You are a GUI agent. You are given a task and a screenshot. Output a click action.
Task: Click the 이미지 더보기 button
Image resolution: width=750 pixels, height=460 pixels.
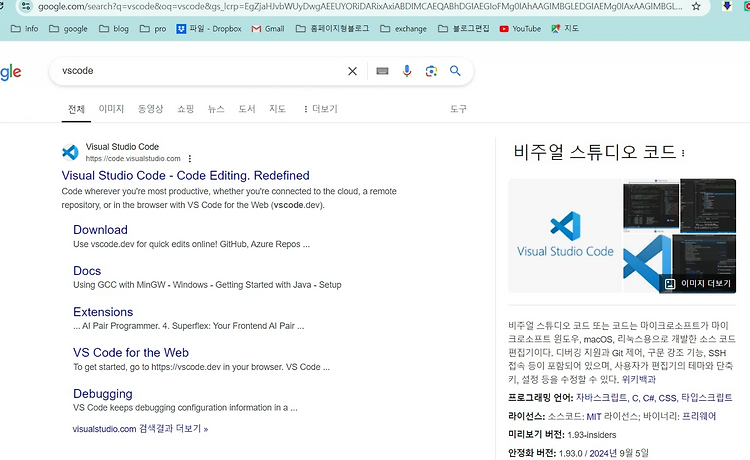tap(698, 284)
